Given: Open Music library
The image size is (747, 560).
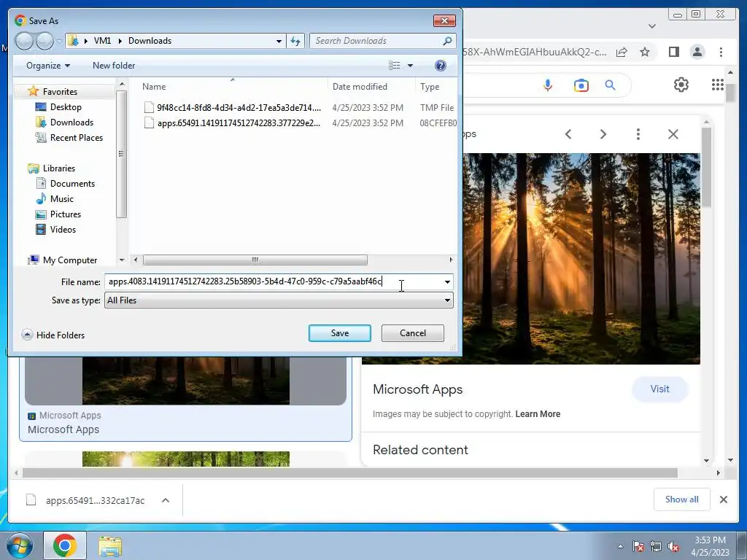Looking at the screenshot, I should [61, 198].
